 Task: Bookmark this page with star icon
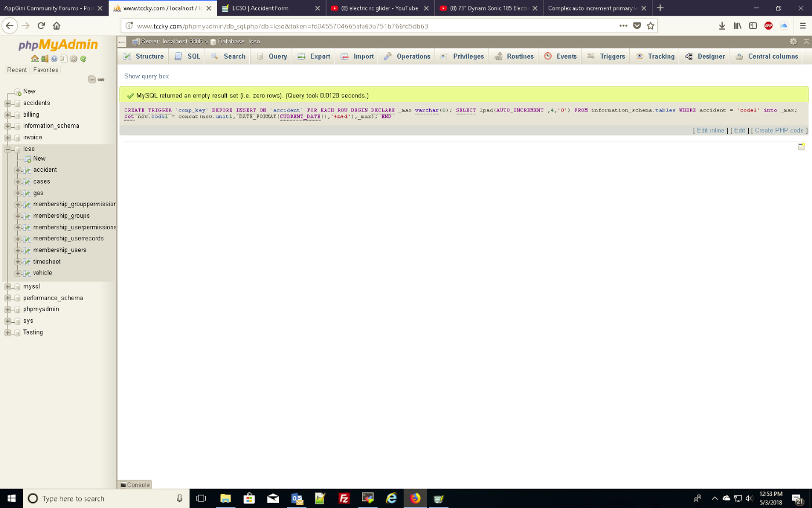coord(651,26)
